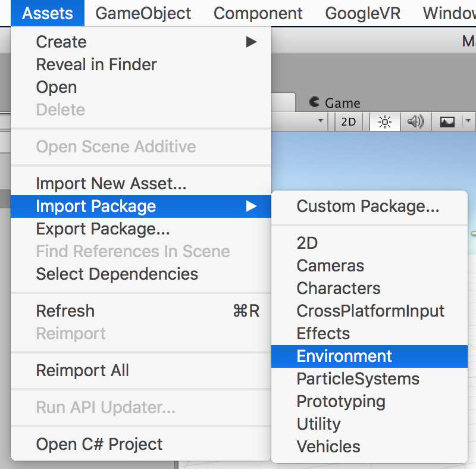The image size is (476, 469).
Task: Toggle 2D scene view mode
Action: 349,122
